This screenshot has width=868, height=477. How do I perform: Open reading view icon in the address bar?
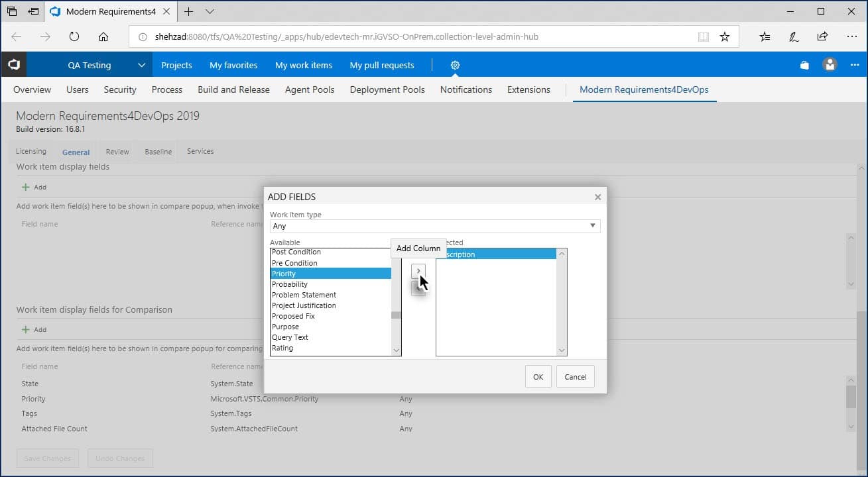tap(704, 37)
